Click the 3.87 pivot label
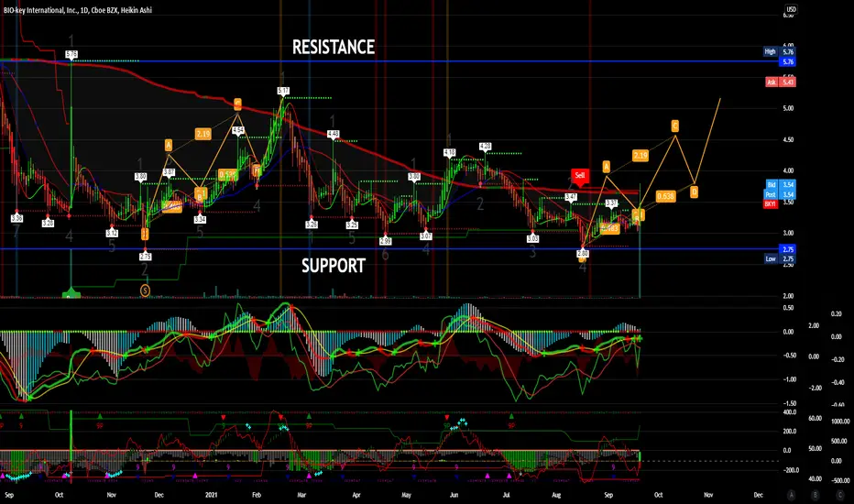The height and width of the screenshot is (504, 854). tap(170, 172)
